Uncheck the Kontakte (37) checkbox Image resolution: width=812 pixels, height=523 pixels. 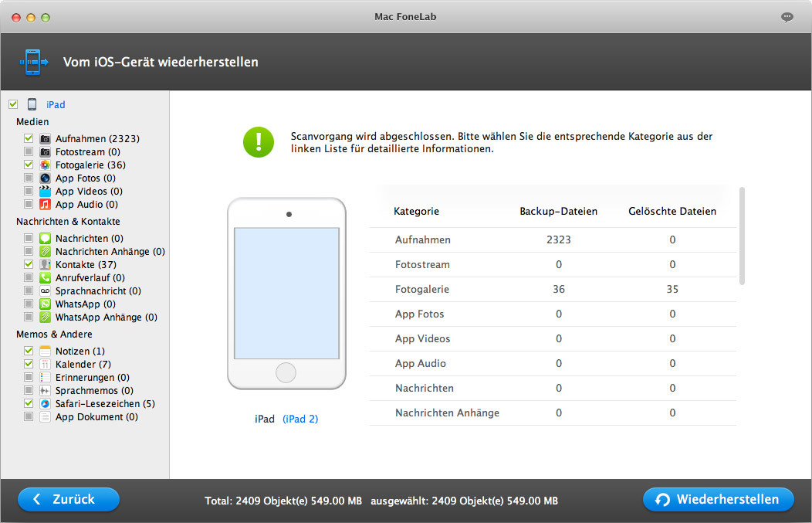tap(29, 264)
